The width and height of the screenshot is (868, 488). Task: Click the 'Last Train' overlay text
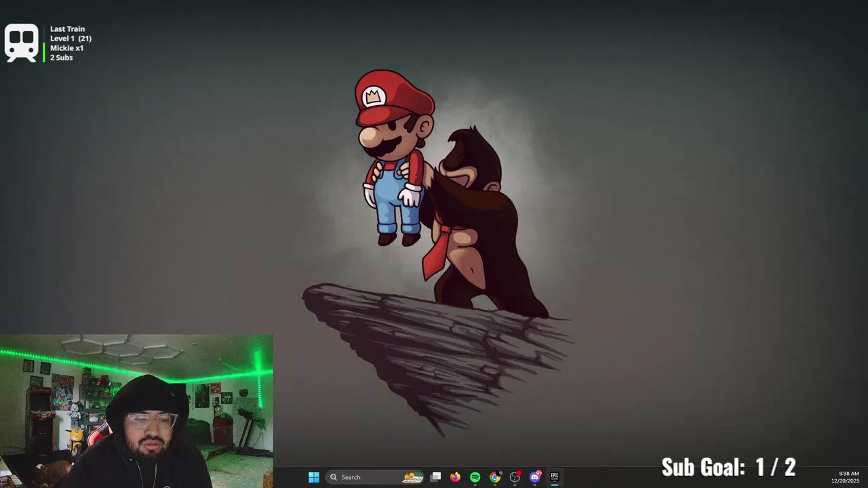coord(67,29)
